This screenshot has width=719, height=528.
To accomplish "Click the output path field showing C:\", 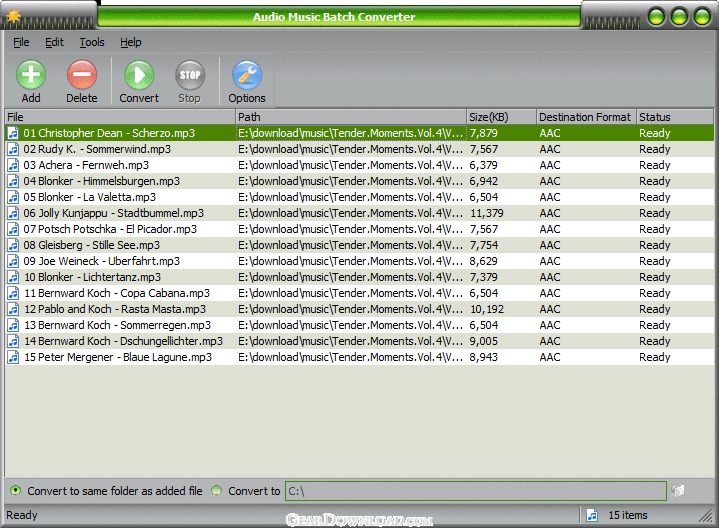I will (476, 491).
